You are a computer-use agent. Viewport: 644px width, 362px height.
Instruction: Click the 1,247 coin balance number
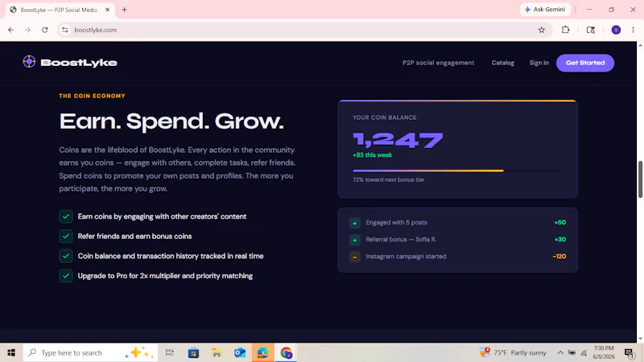[x=398, y=140]
